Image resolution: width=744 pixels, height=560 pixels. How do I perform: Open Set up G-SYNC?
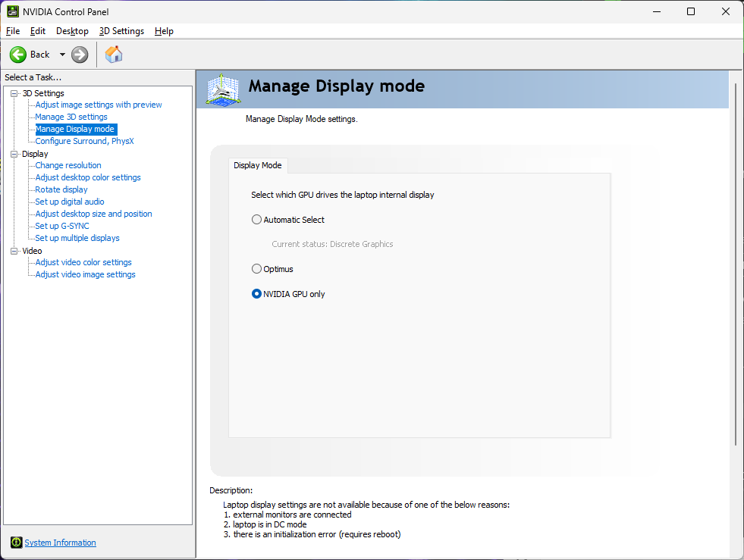pyautogui.click(x=62, y=226)
